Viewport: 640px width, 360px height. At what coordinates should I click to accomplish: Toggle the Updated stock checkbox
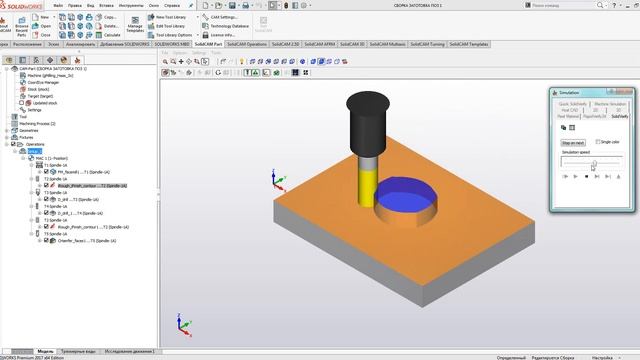(22, 103)
